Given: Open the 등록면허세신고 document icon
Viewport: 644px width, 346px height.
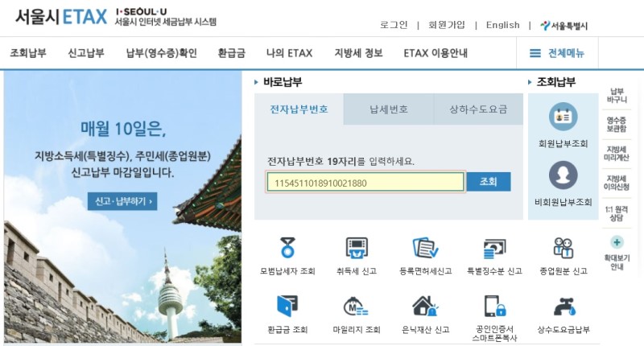Looking at the screenshot, I should pos(425,248).
